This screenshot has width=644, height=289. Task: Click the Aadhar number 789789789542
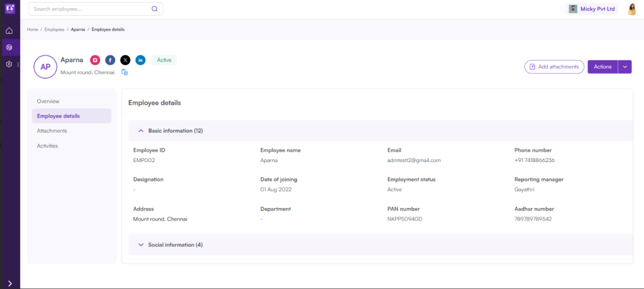533,219
